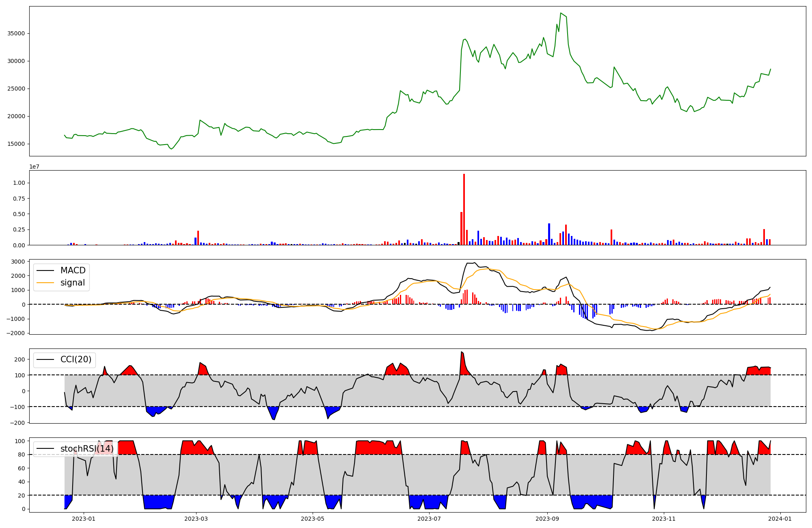Image resolution: width=812 pixels, height=528 pixels.
Task: Click the 2023-07 x-axis date label
Action: pos(429,519)
